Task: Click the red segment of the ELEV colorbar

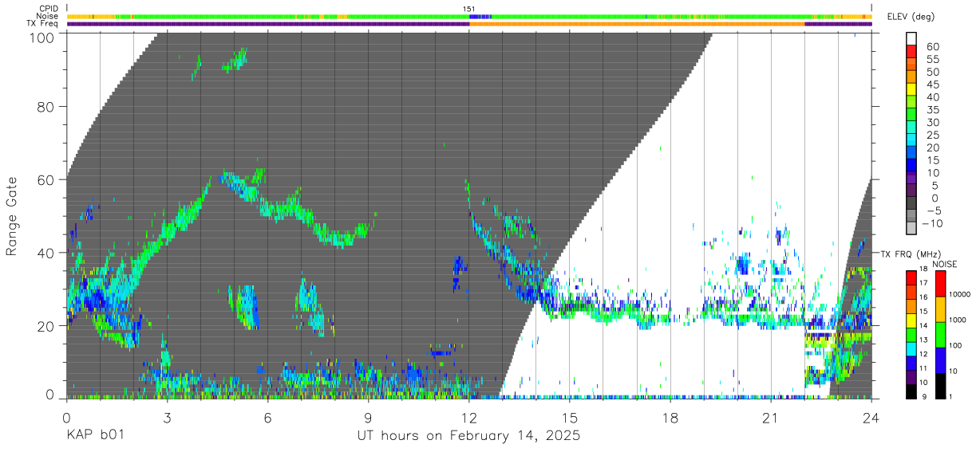Action: point(912,53)
